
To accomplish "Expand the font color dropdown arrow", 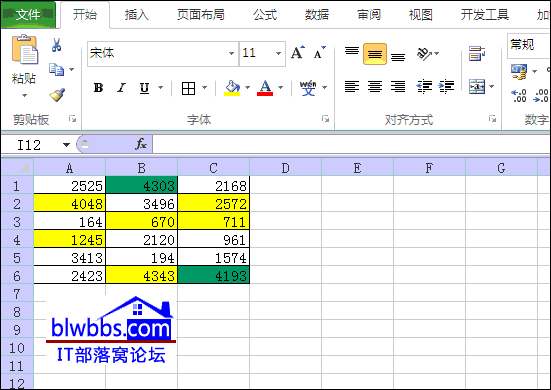I will 280,87.
